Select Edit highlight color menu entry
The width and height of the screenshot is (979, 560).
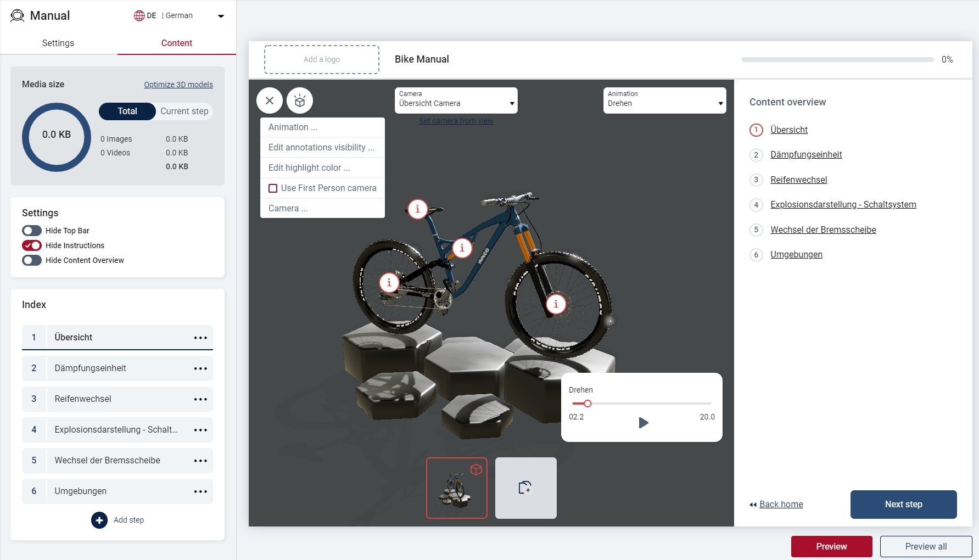click(309, 168)
